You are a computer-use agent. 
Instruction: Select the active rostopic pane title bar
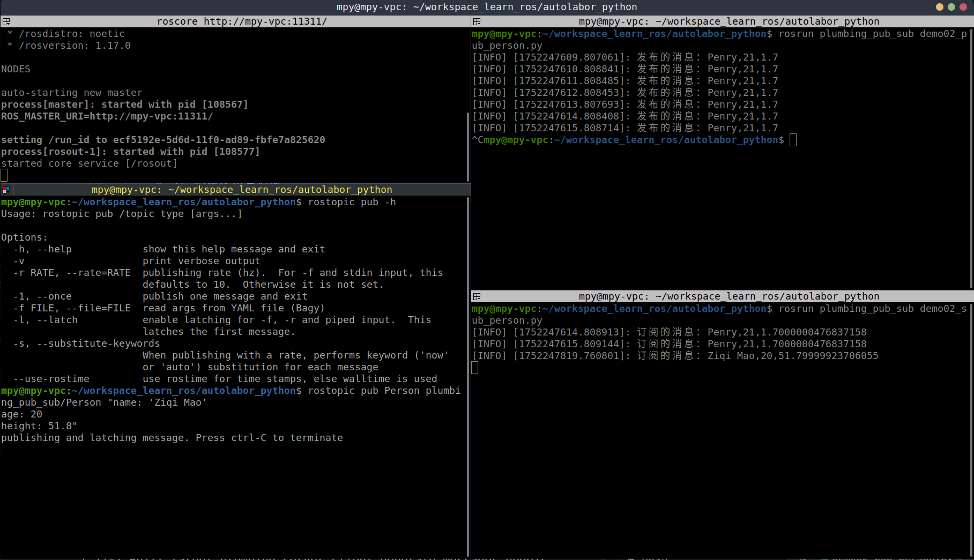(242, 190)
